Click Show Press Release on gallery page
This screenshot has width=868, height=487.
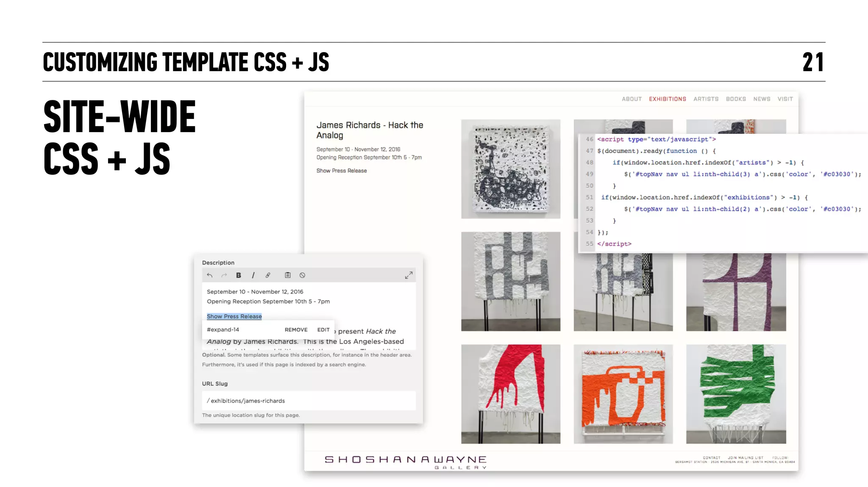coord(342,171)
